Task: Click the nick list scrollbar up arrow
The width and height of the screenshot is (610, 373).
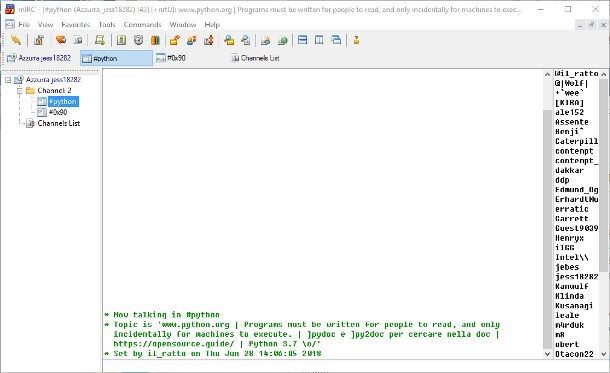Action: (x=604, y=74)
